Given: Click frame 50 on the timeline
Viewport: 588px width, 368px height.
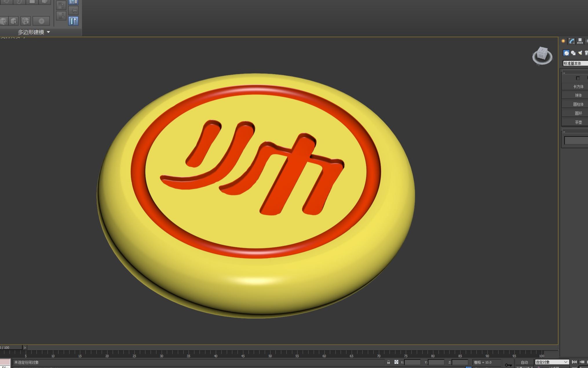Looking at the screenshot, I should [270, 353].
